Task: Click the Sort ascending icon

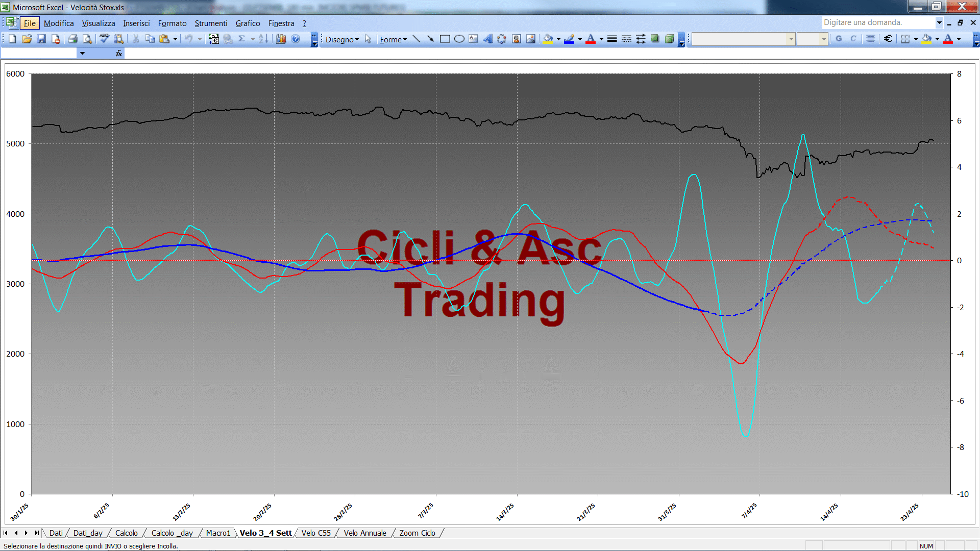Action: click(263, 39)
